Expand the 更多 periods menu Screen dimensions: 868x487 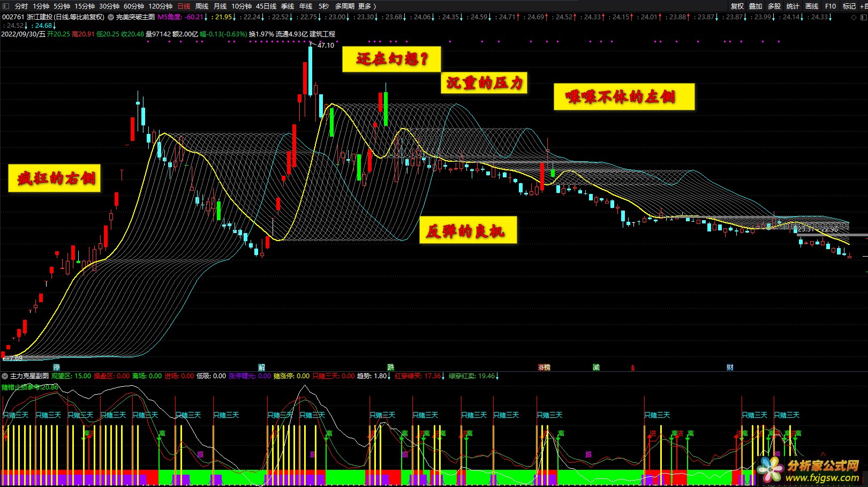coord(367,6)
